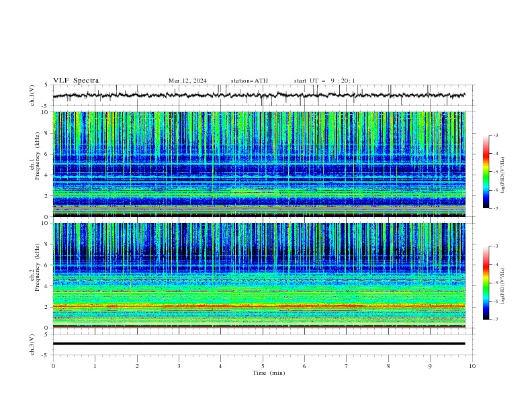The image size is (532, 411).
Task: Click the log(PSD) label beside ch.2 colorbar
Action: click(x=503, y=285)
